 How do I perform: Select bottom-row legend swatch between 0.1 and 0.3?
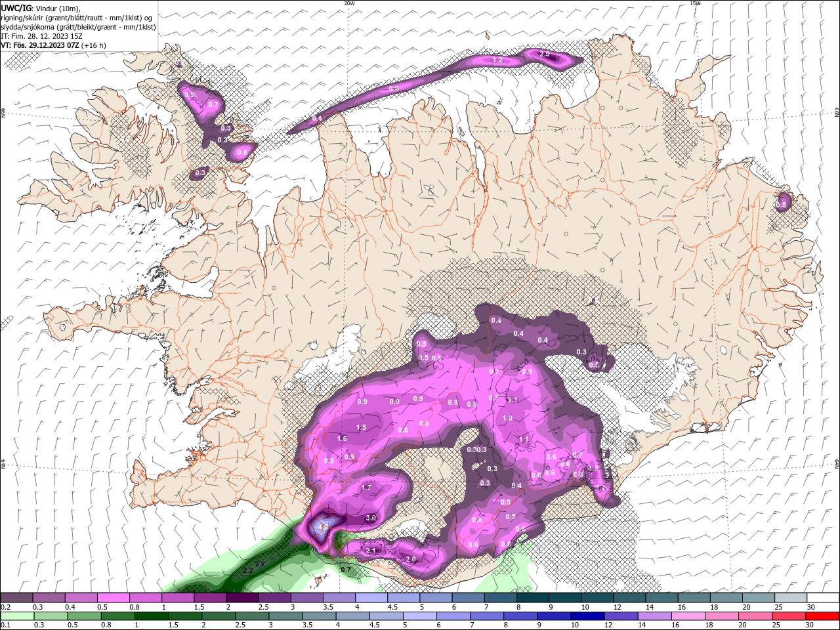(16, 616)
